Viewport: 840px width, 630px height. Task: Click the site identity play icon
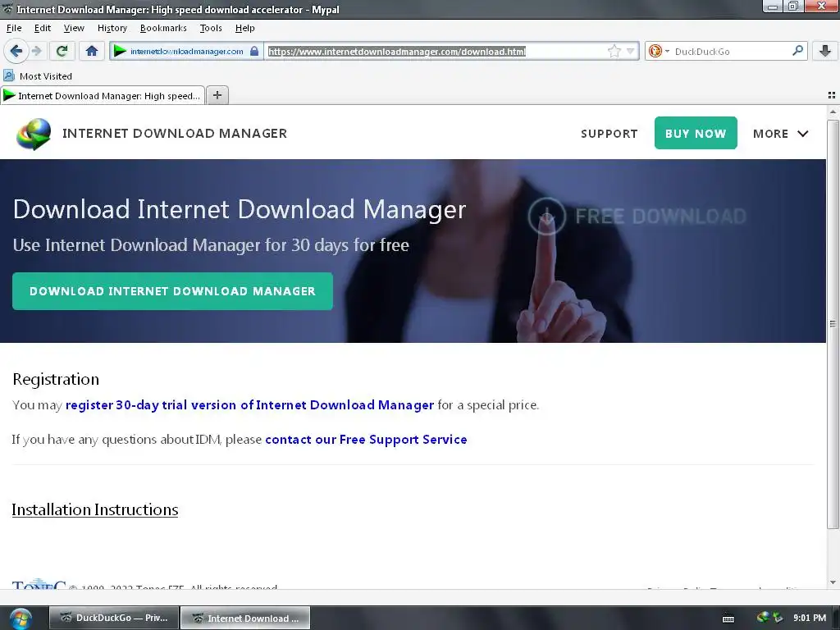tap(120, 51)
